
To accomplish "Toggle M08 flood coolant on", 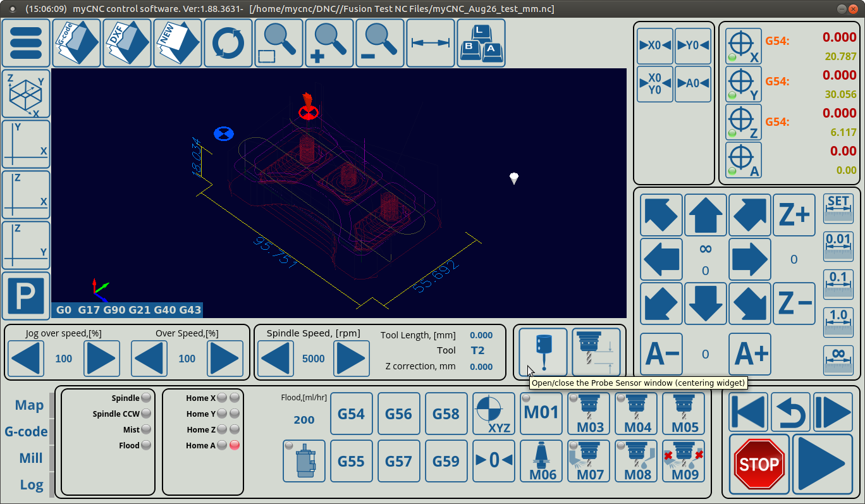I will 637,462.
